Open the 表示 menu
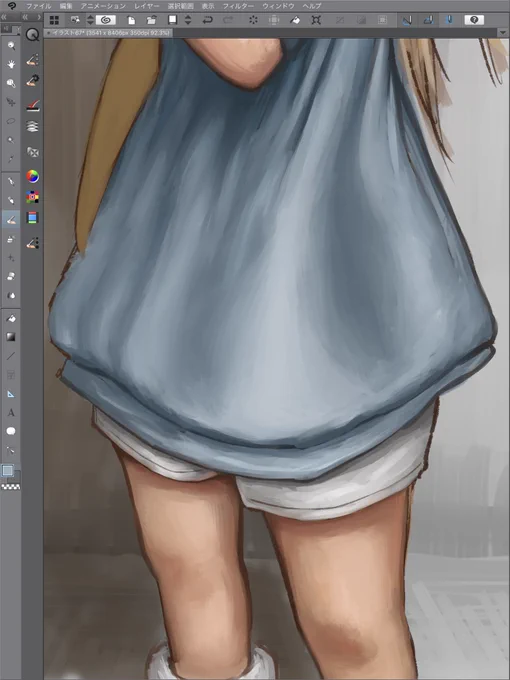 tap(208, 6)
